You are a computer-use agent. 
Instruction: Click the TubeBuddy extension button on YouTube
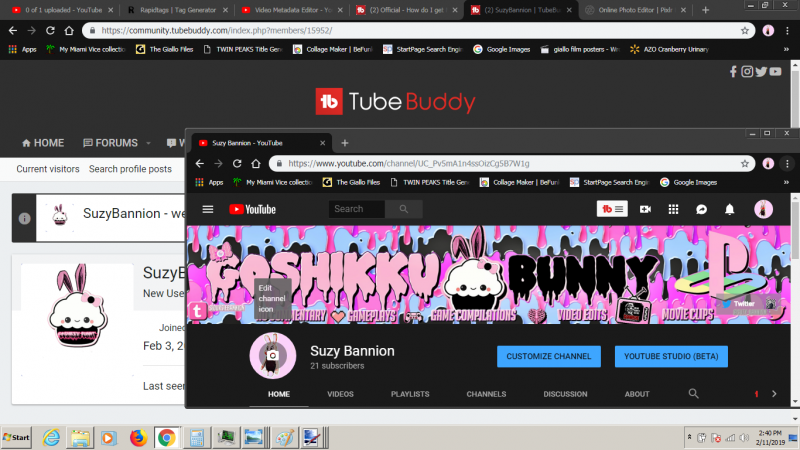coord(612,209)
